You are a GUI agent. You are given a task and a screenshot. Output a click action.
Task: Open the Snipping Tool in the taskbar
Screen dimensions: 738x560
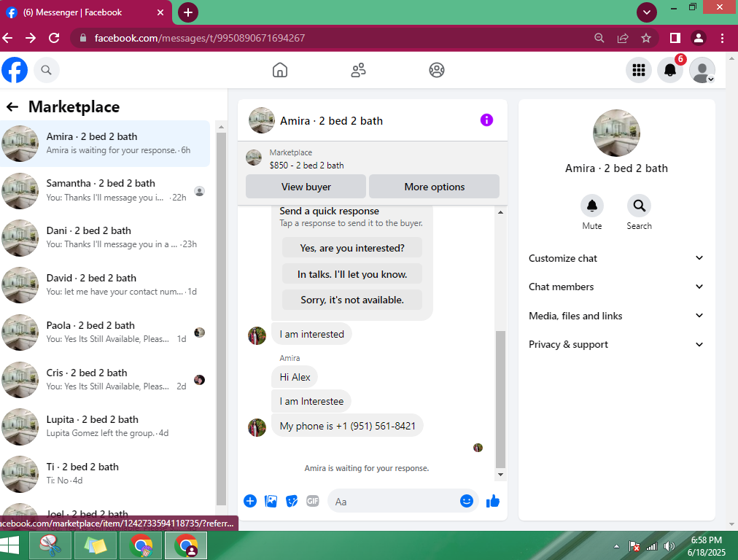coord(50,545)
